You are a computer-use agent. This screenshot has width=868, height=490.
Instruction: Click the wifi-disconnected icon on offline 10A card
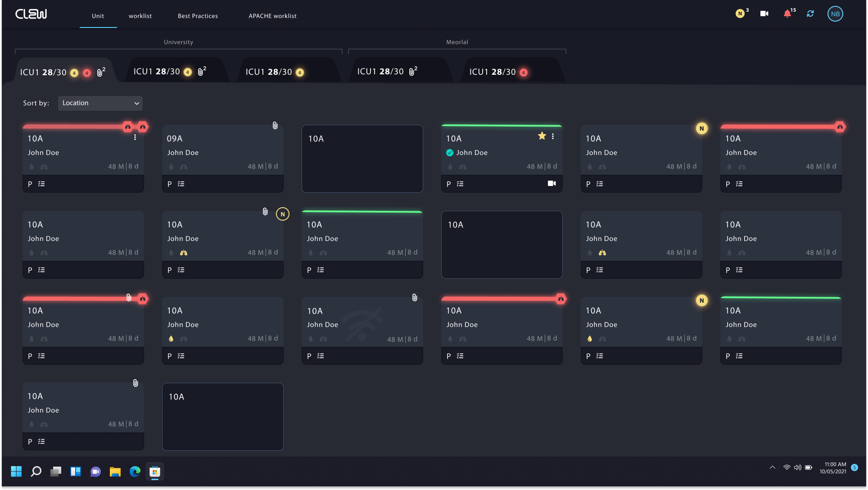click(x=362, y=324)
